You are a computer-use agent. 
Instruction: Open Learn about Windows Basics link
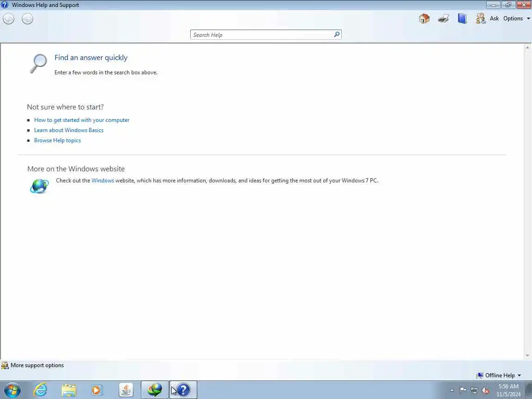click(x=69, y=130)
